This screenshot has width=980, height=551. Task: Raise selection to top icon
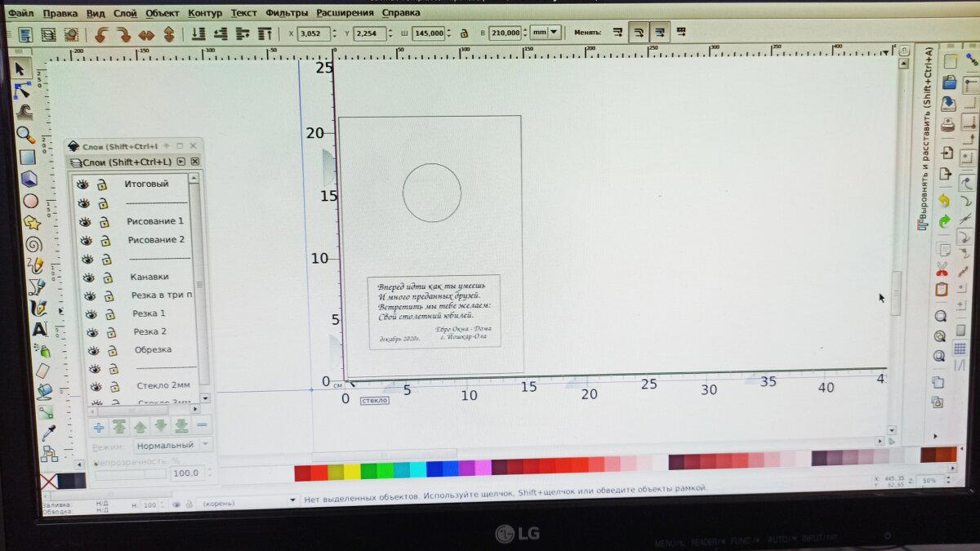(x=265, y=33)
